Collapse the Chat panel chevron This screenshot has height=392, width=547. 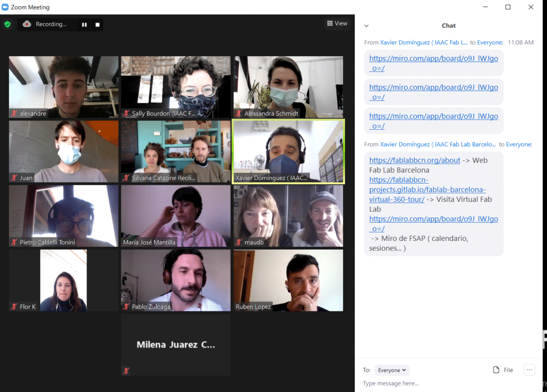click(366, 26)
